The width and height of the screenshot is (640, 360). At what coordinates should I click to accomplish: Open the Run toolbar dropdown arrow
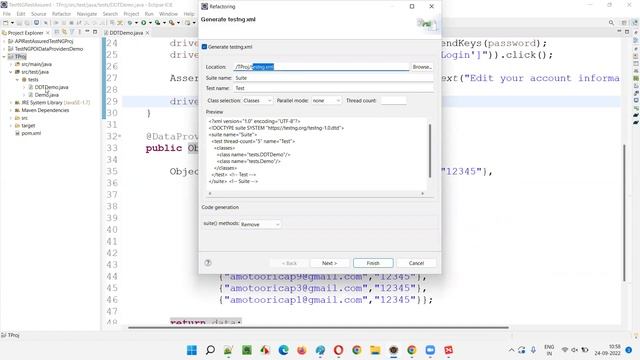(x=150, y=23)
